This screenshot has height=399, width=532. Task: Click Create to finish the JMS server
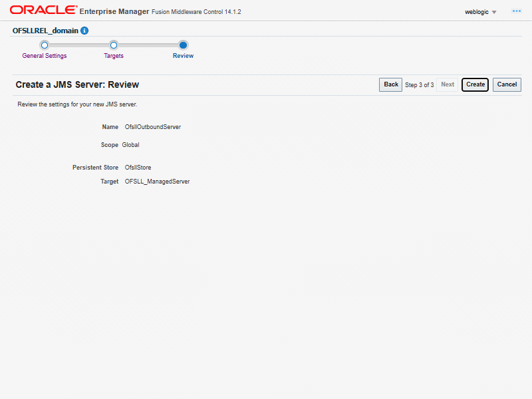click(x=475, y=84)
